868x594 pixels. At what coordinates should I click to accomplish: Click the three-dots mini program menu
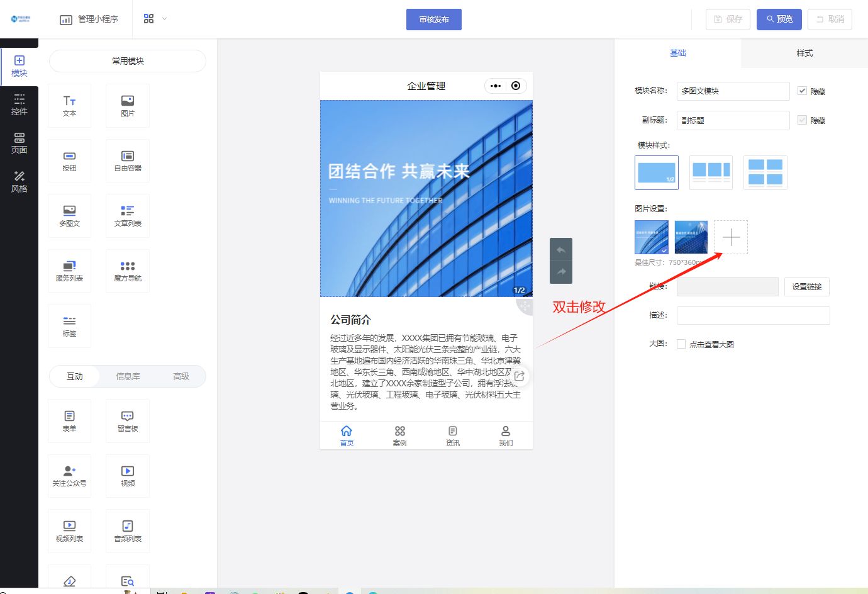(x=496, y=86)
